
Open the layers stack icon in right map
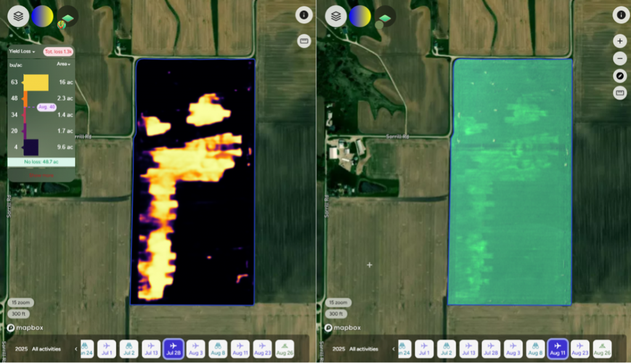tap(336, 16)
